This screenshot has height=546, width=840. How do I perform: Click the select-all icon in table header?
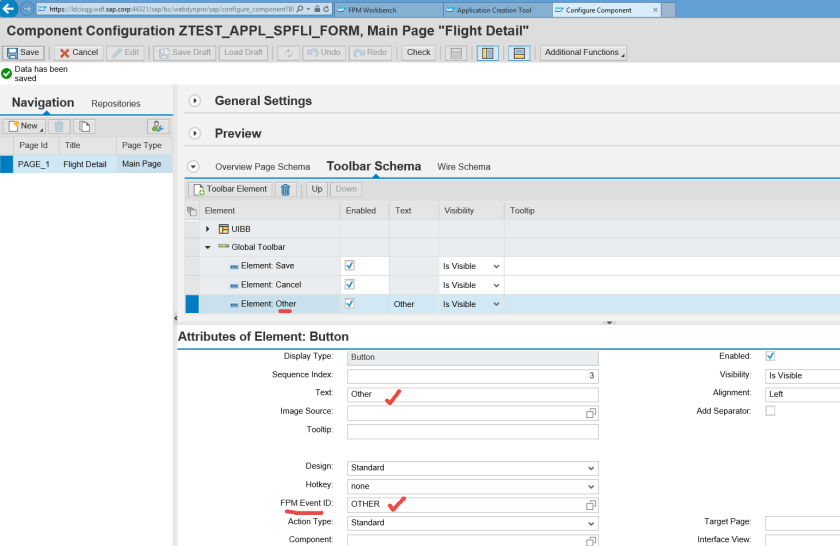point(192,211)
